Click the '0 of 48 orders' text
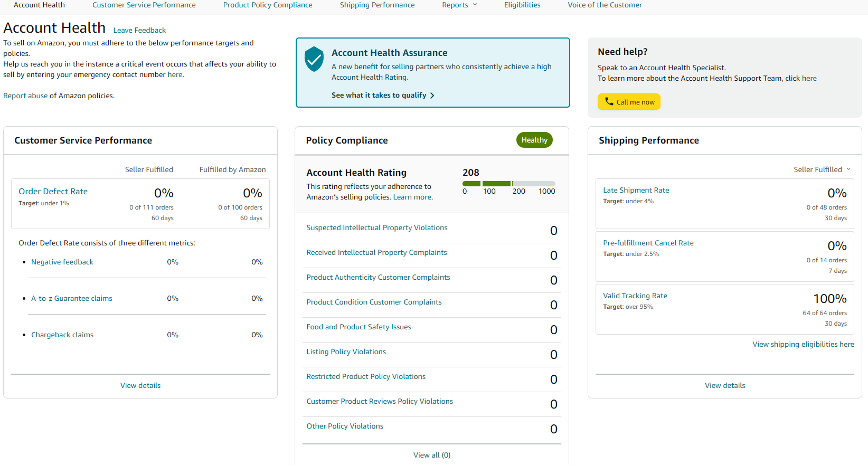This screenshot has height=465, width=868. coord(827,207)
